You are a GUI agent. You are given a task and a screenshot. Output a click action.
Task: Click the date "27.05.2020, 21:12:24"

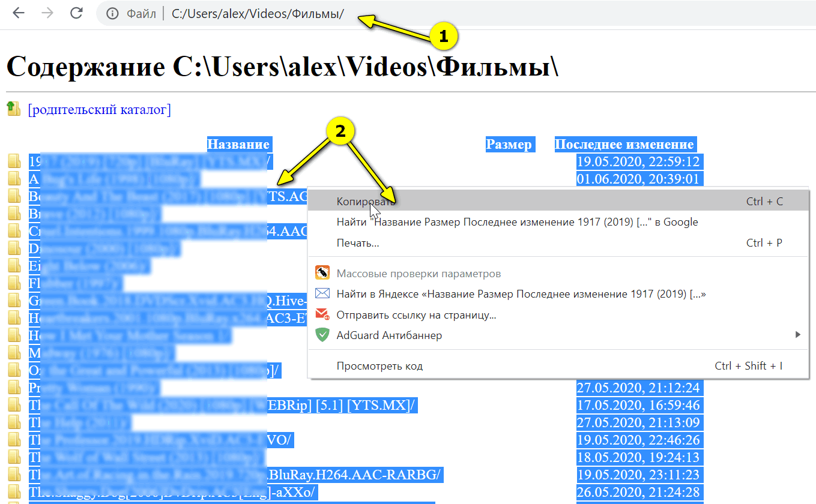[638, 388]
